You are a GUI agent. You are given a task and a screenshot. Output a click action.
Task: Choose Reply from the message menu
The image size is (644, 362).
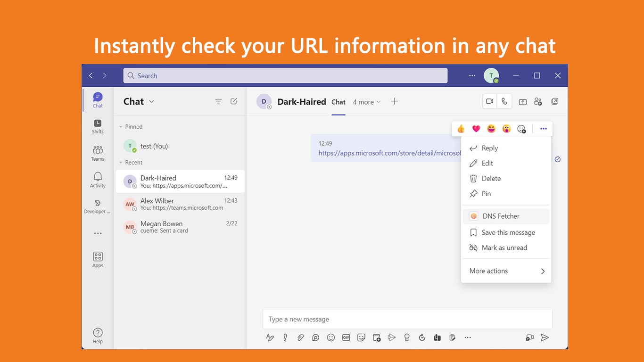pos(506,148)
